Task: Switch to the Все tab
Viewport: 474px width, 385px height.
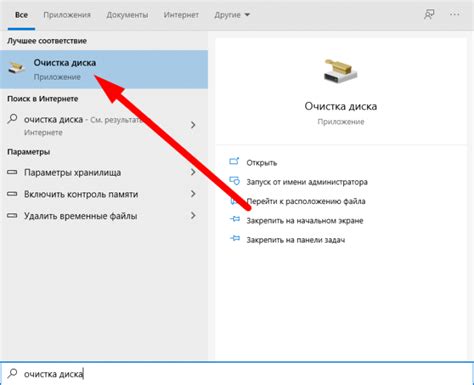Action: click(x=21, y=15)
